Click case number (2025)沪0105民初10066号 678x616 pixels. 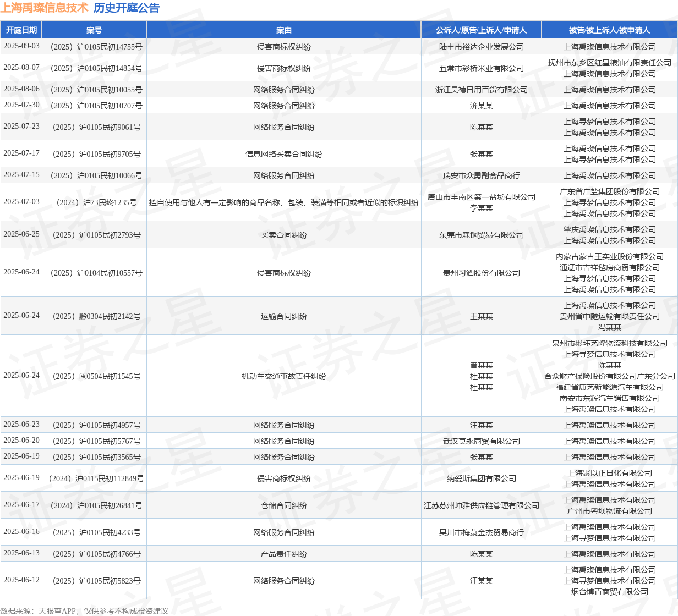[x=94, y=175]
